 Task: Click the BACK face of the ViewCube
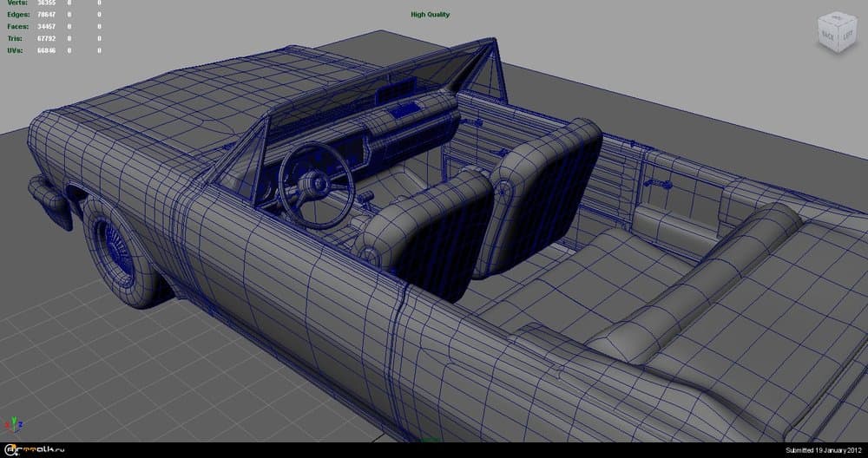click(x=827, y=35)
